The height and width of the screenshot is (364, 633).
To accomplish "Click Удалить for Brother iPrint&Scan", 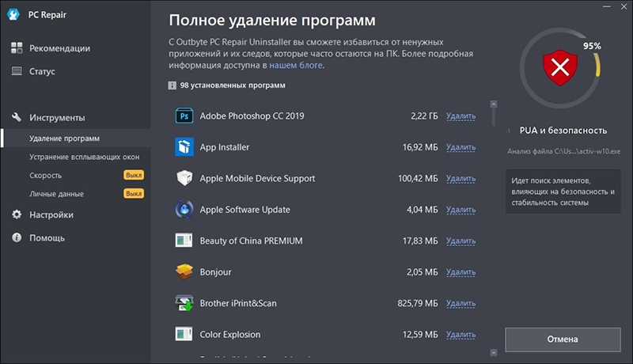I will (461, 304).
